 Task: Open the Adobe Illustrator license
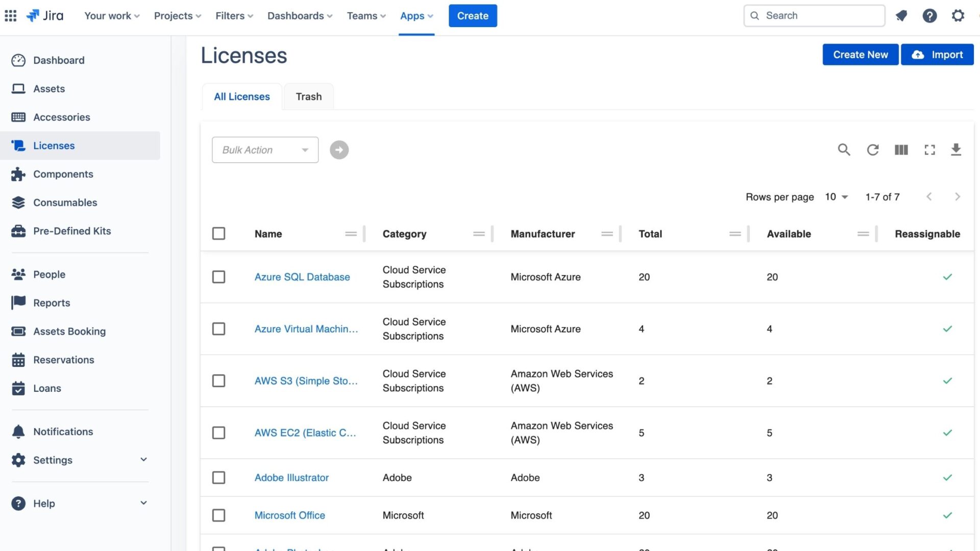pyautogui.click(x=291, y=478)
